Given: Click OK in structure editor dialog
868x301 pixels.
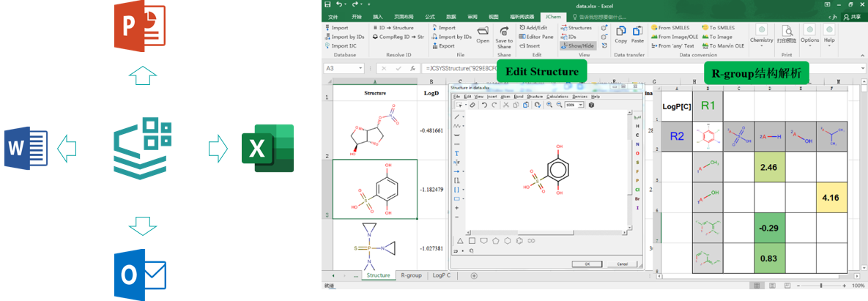Looking at the screenshot, I should point(587,264).
